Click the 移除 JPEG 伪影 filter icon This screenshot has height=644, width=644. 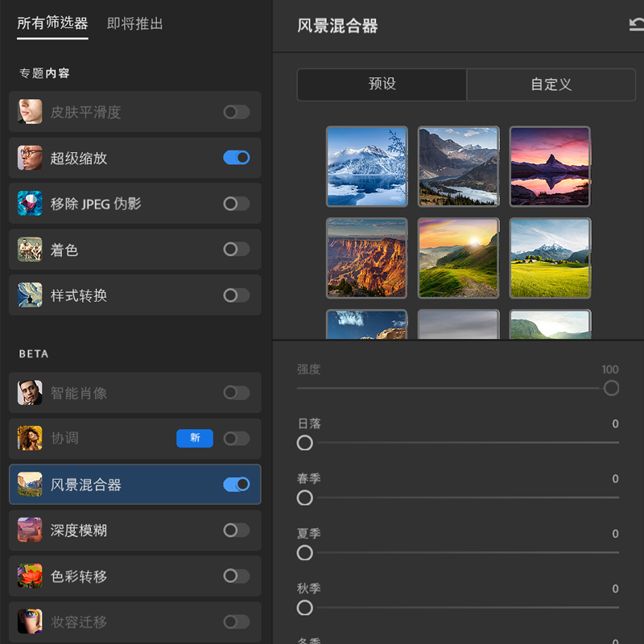[30, 204]
